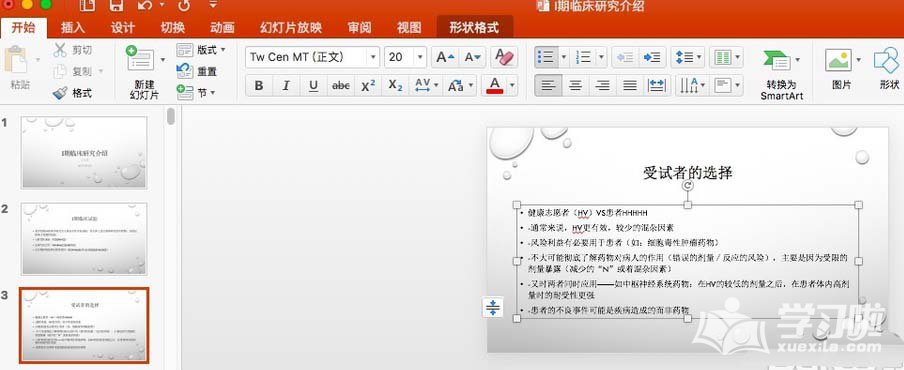904x370 pixels.
Task: Click the font size 20 field
Action: pos(399,57)
